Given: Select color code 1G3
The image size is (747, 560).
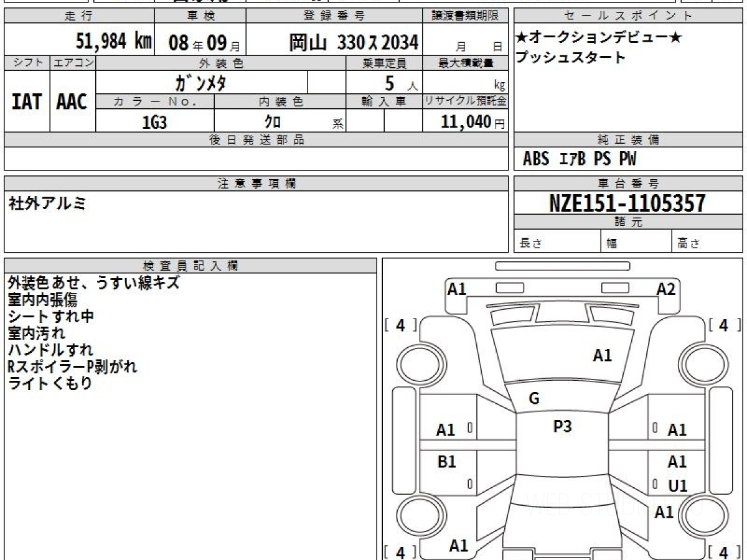Looking at the screenshot, I should pyautogui.click(x=154, y=122).
